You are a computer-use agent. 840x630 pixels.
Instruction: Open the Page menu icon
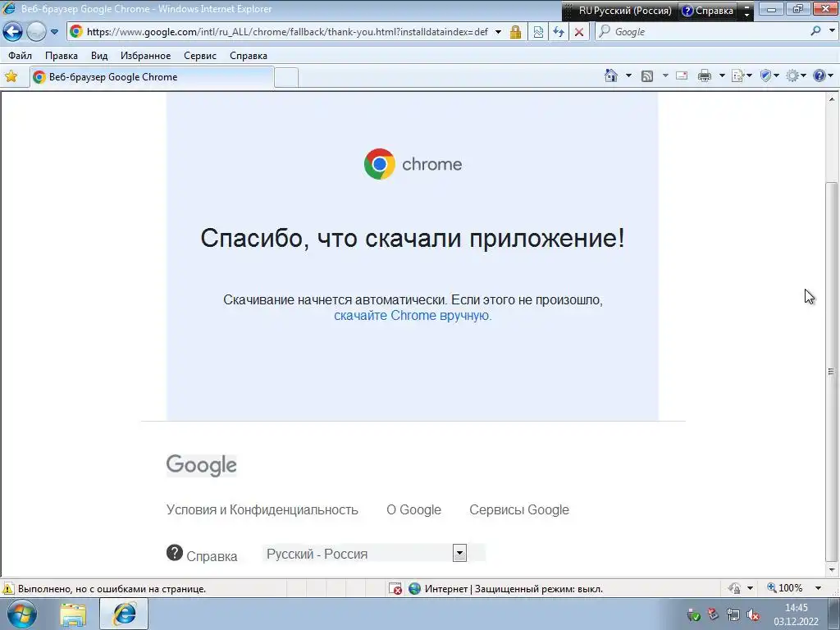tap(742, 76)
